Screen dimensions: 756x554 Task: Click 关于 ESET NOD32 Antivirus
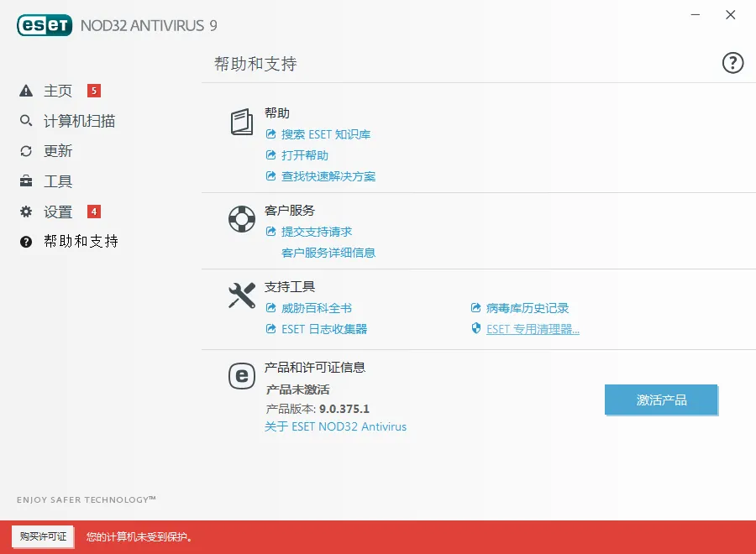(336, 426)
